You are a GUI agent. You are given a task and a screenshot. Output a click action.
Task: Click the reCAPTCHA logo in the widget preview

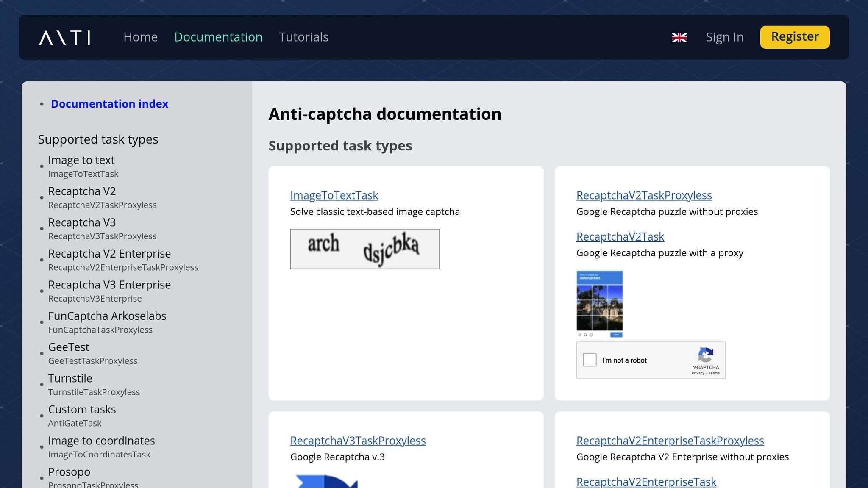click(x=706, y=355)
